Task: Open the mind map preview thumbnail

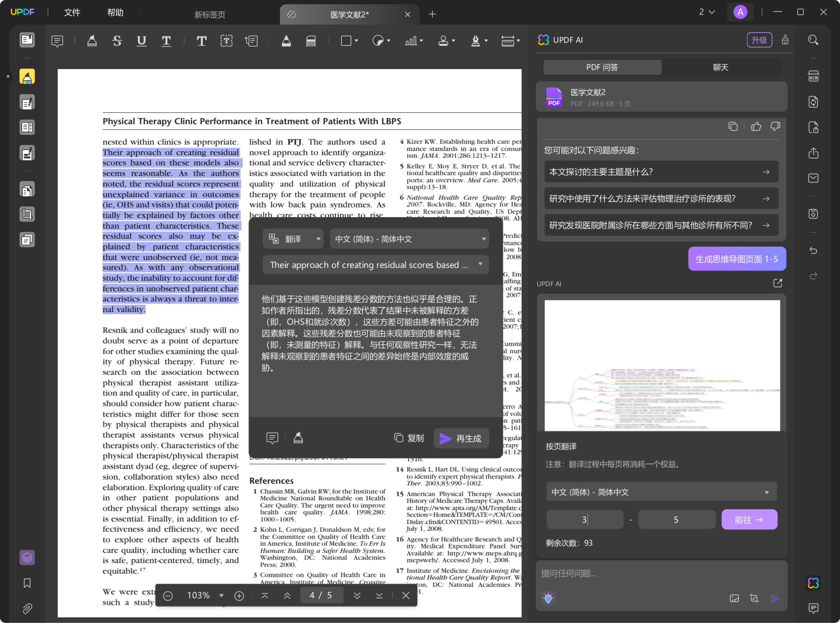Action: pyautogui.click(x=662, y=365)
